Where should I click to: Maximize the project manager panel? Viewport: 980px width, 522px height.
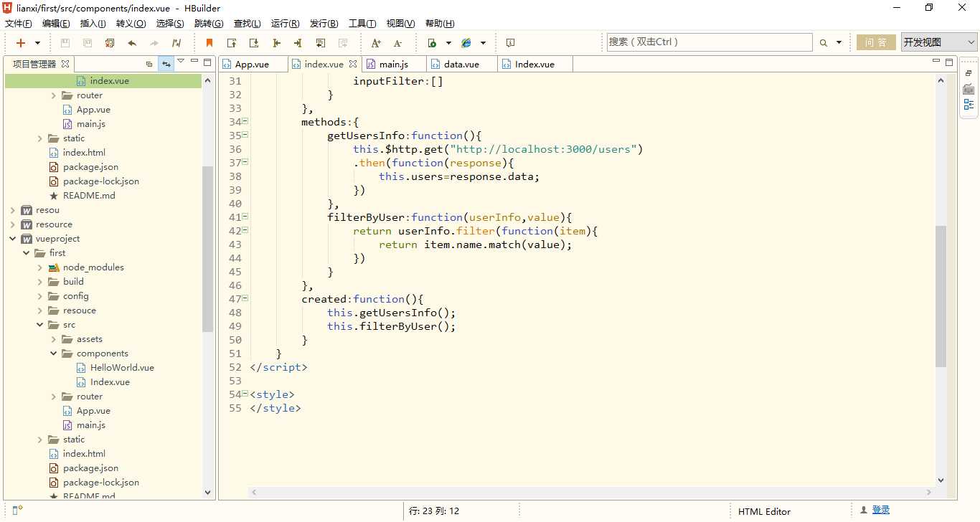pos(207,62)
